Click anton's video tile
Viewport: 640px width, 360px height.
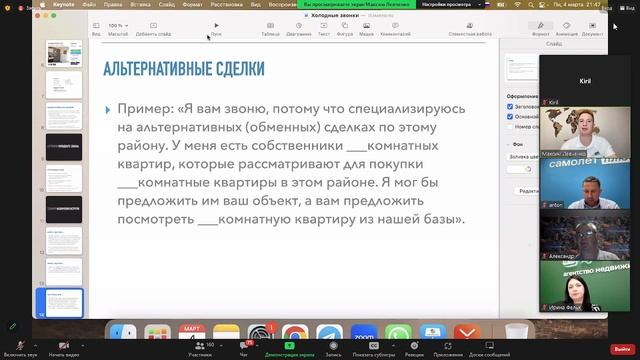[x=585, y=184]
